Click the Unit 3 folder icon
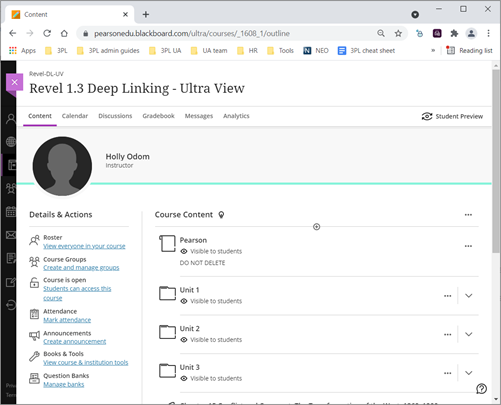 (x=167, y=371)
